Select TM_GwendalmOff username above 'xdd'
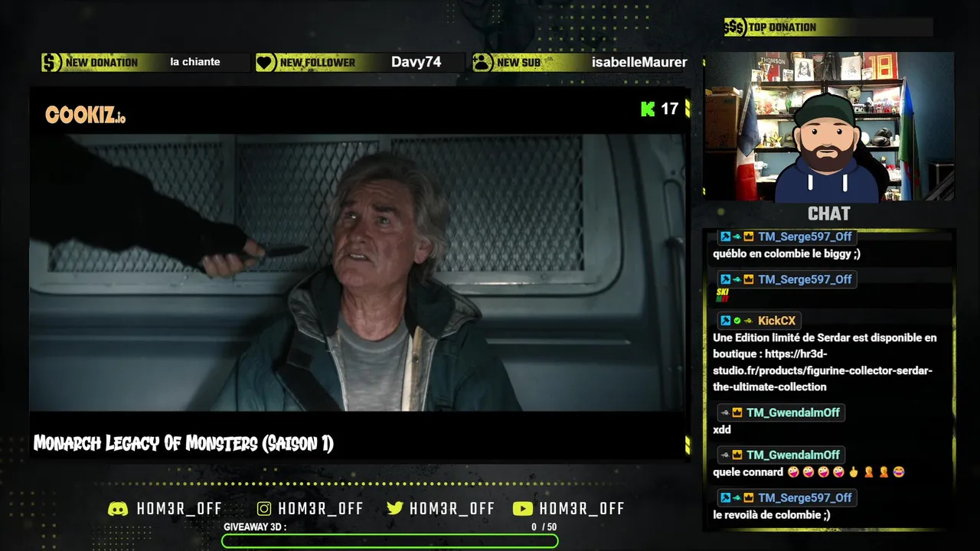Image resolution: width=980 pixels, height=551 pixels. point(793,412)
